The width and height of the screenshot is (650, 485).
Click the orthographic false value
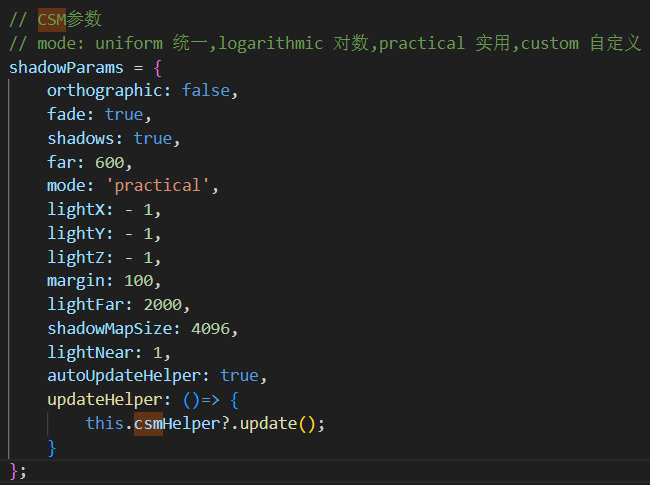coord(206,90)
